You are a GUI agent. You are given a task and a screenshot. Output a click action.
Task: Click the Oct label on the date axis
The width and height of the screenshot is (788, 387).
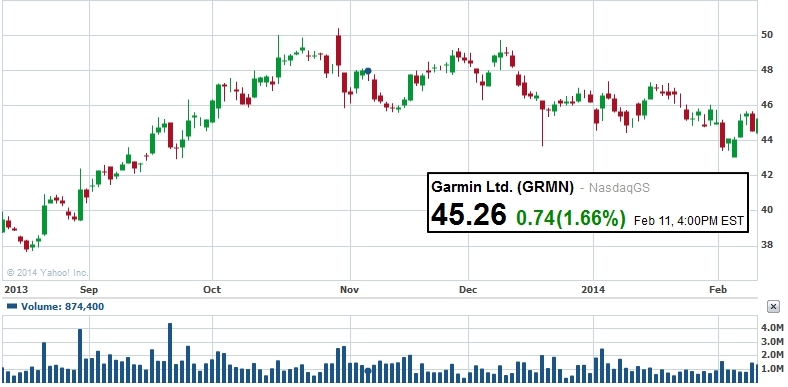click(212, 289)
